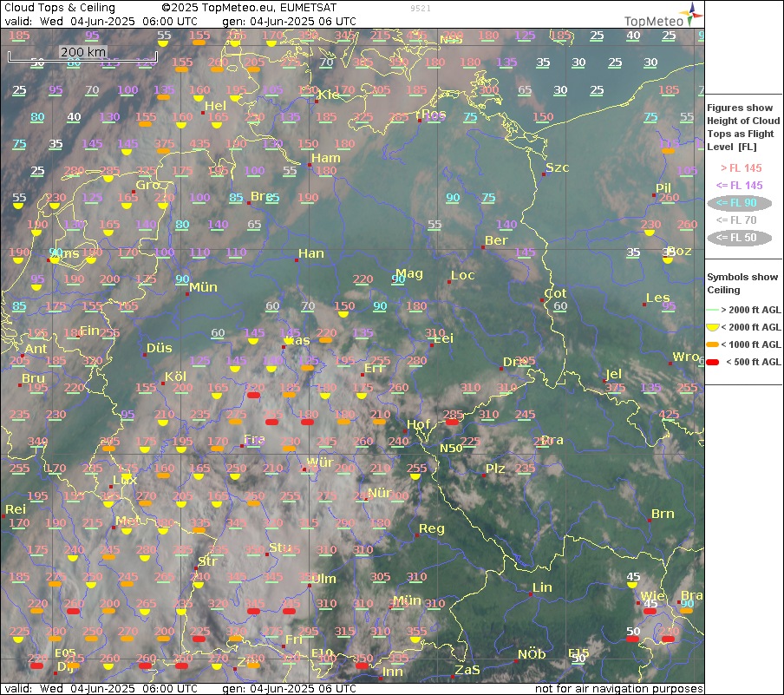Click the 'Lin' city label on map
The height and width of the screenshot is (695, 784).
click(x=542, y=587)
